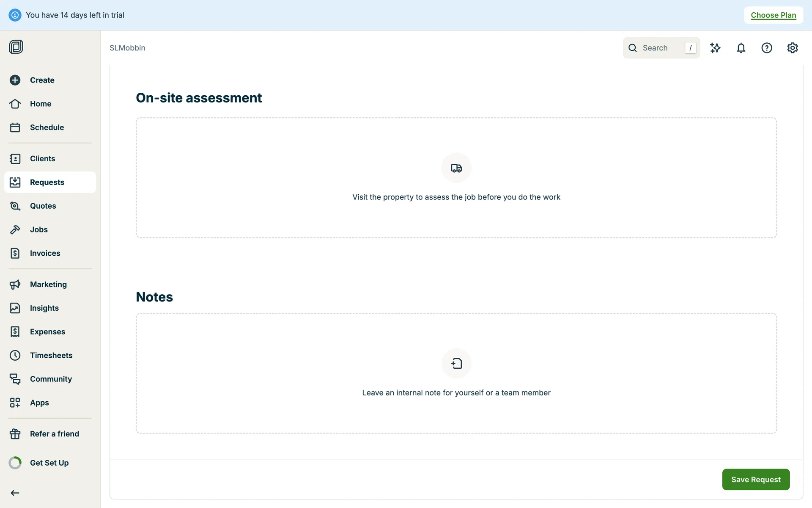Open the settings gear icon
This screenshot has width=812, height=508.
click(x=793, y=48)
